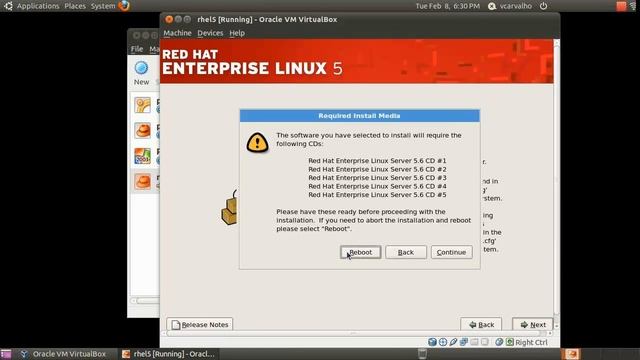This screenshot has width=640, height=360.
Task: Click the installer's Next button
Action: click(533, 324)
